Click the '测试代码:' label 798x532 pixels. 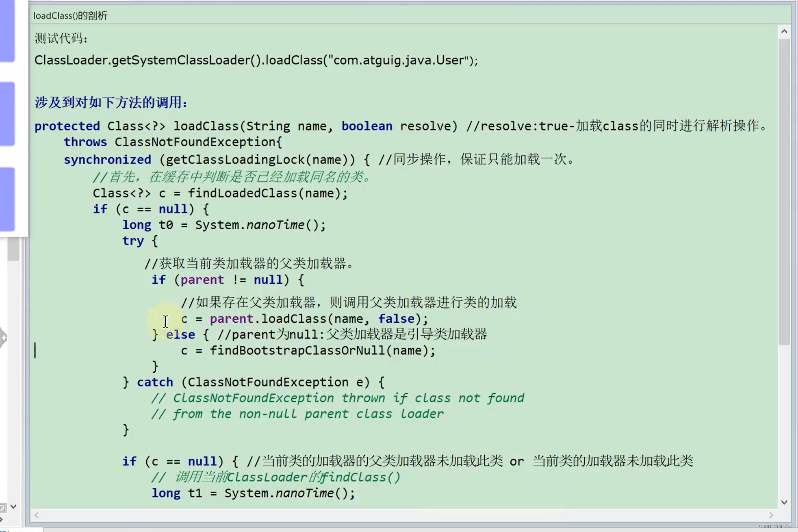(61, 38)
